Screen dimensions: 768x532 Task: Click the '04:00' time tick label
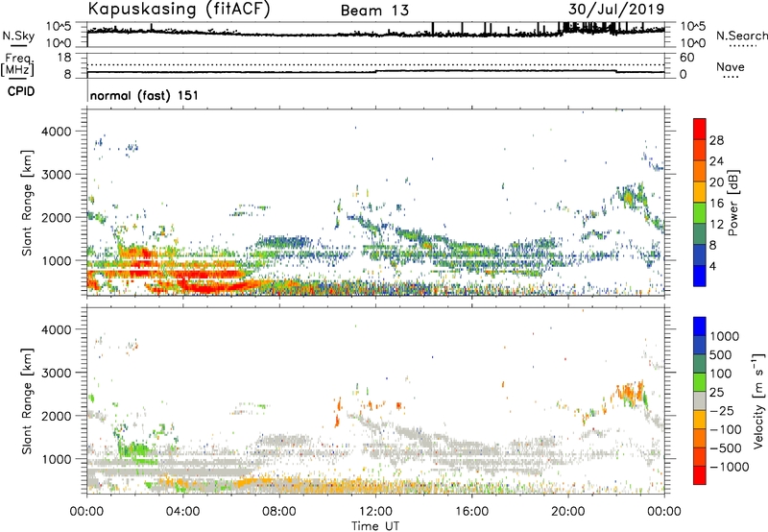[x=183, y=512]
